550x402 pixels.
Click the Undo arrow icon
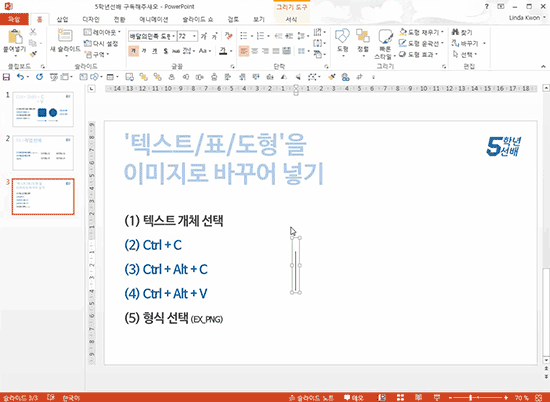tap(20, 77)
